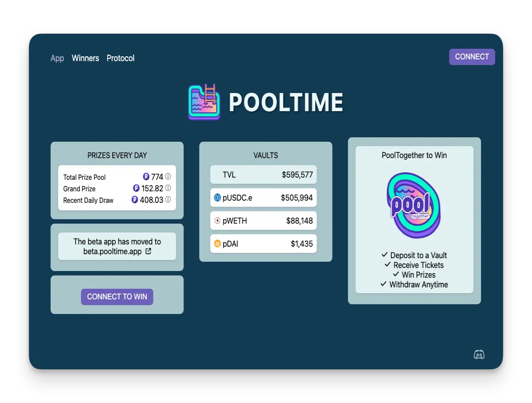Click the WETH icon in pWETH row

click(x=217, y=221)
